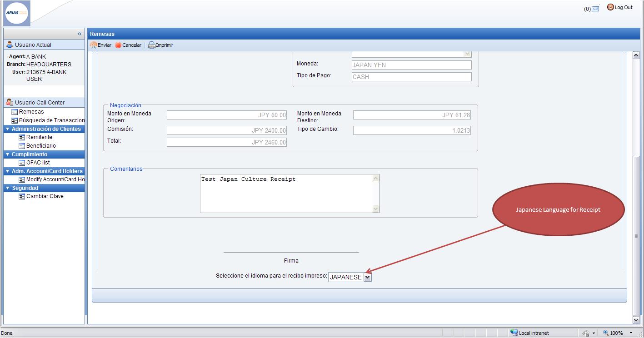Open OFAC list under Cumplimiento
The width and height of the screenshot is (644, 338).
(38, 163)
